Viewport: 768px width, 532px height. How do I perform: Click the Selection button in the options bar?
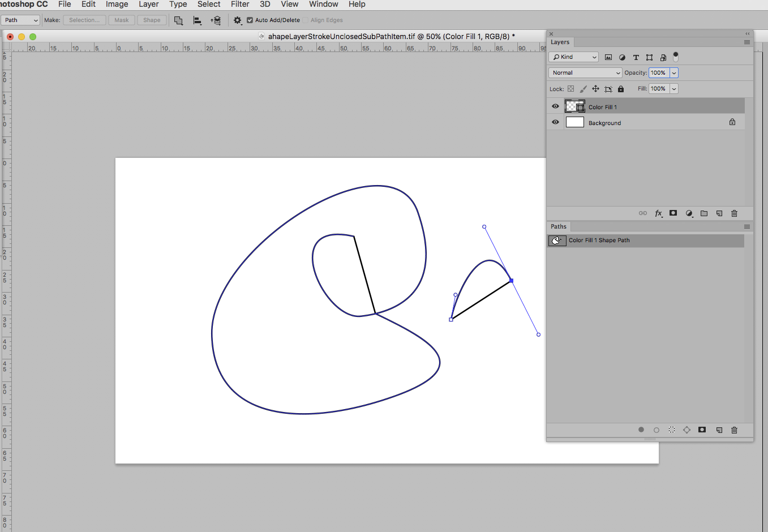(84, 19)
